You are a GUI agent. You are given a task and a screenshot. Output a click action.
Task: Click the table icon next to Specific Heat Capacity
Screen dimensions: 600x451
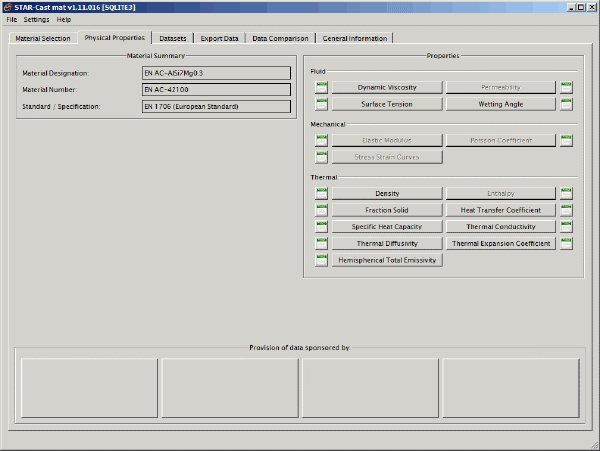[x=322, y=226]
